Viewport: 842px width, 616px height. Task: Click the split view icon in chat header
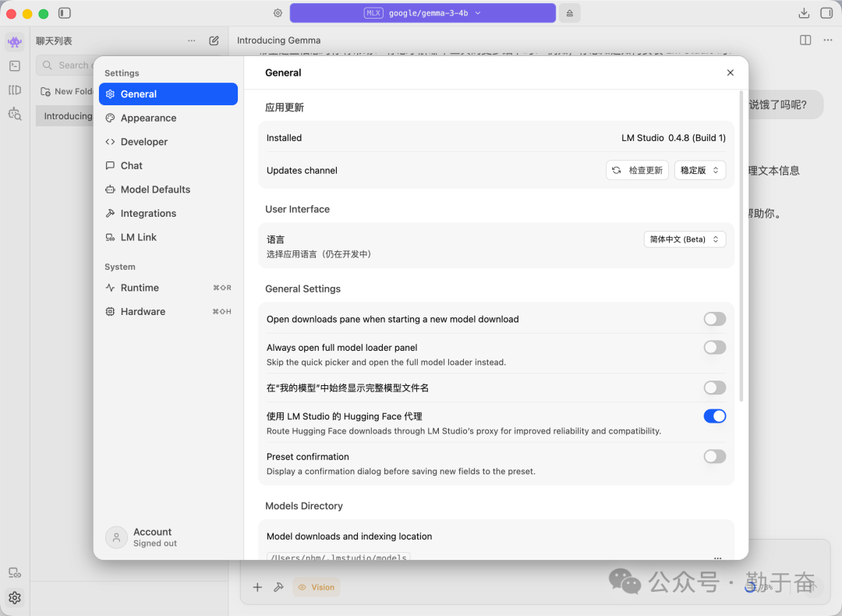(805, 41)
